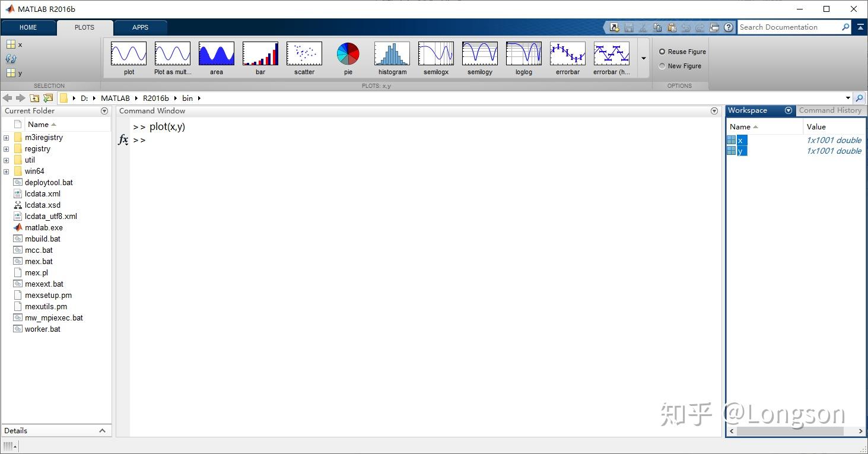Sort Workspace by Name column
868x454 pixels.
click(x=765, y=127)
